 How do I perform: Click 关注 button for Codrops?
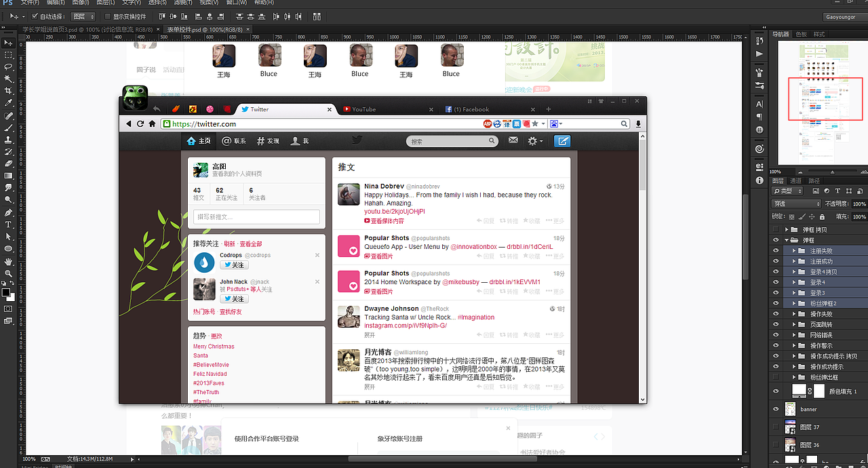click(x=234, y=265)
